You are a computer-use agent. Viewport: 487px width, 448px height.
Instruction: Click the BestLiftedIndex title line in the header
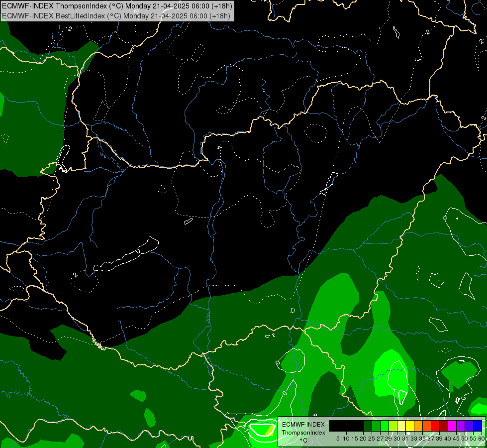tap(116, 16)
